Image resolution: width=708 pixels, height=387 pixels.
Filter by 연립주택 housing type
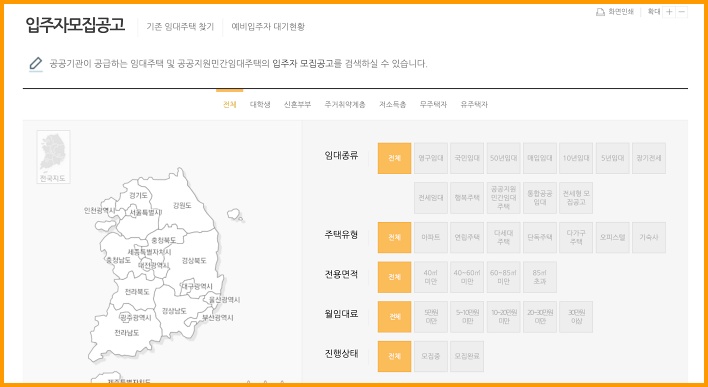467,238
